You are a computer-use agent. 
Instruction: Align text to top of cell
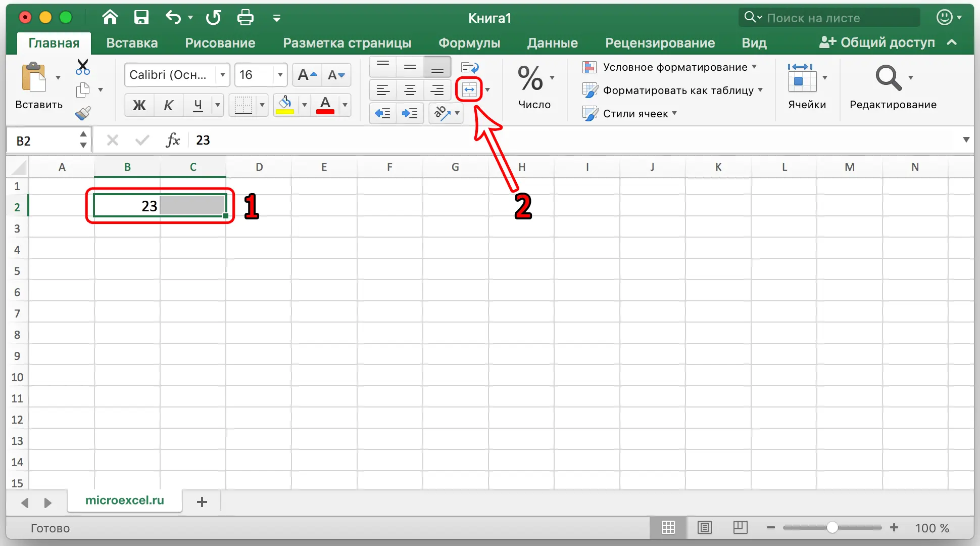(383, 66)
